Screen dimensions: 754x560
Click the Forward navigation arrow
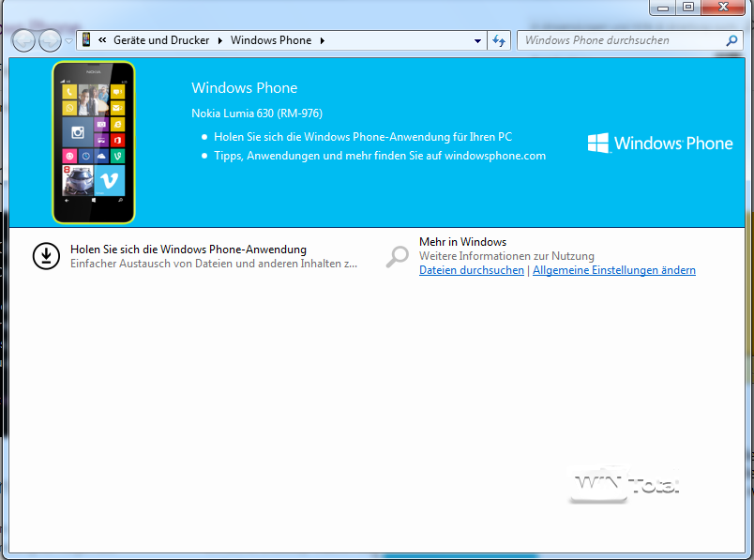point(50,41)
